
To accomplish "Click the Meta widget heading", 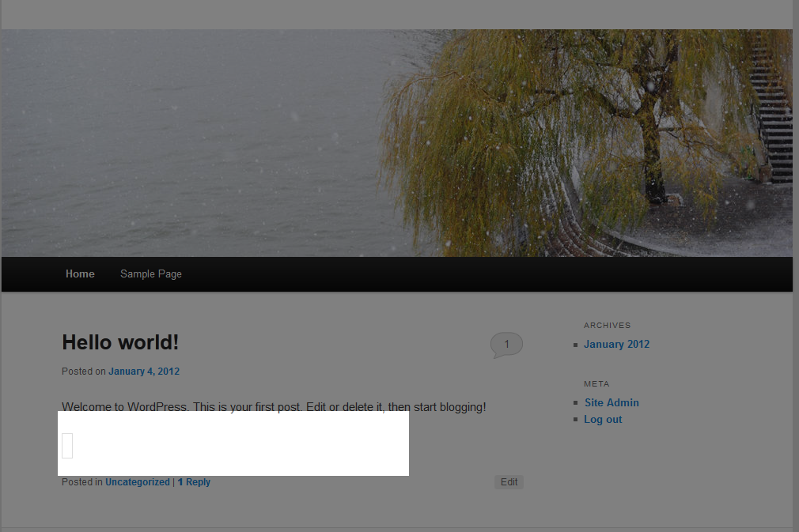I will pos(596,384).
